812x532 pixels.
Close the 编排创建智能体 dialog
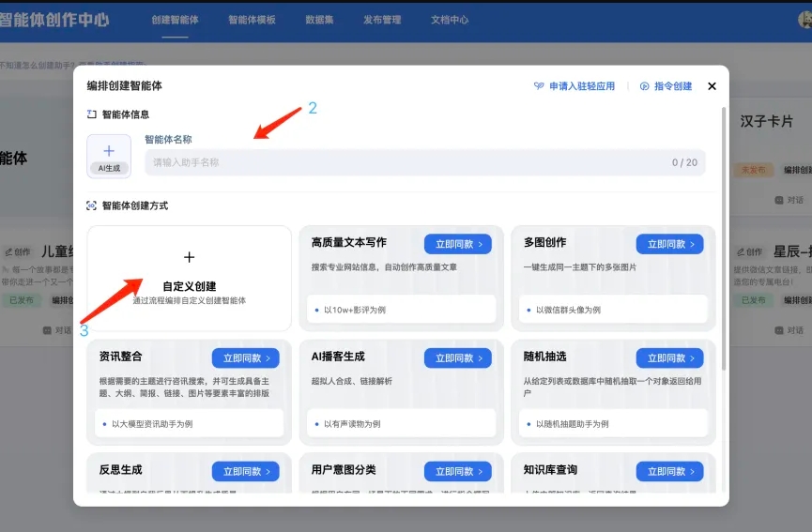(712, 86)
